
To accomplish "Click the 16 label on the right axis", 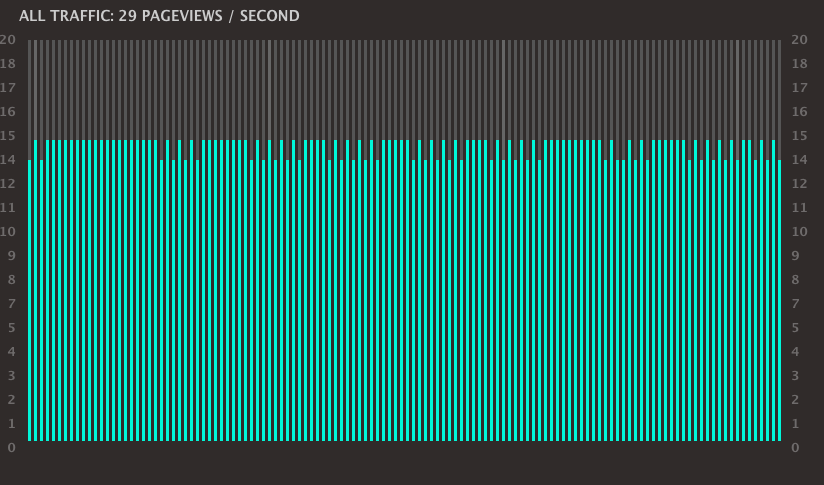I will (799, 112).
